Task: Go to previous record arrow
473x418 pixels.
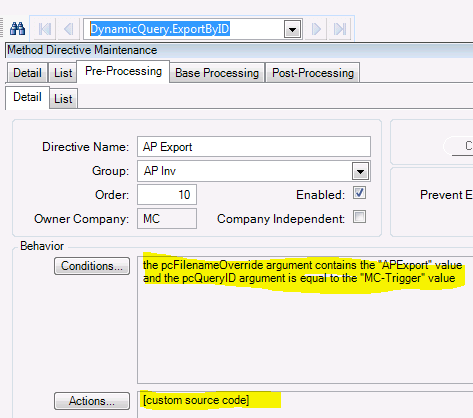Action: coord(69,29)
